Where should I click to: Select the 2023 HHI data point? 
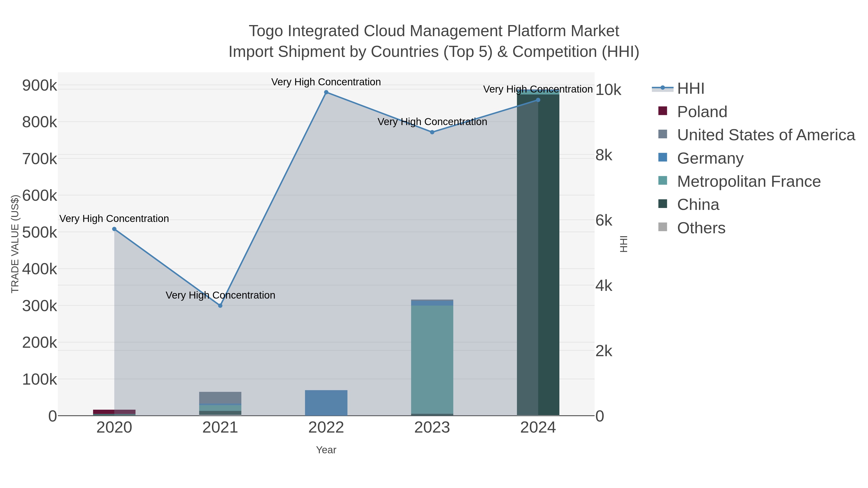(432, 132)
